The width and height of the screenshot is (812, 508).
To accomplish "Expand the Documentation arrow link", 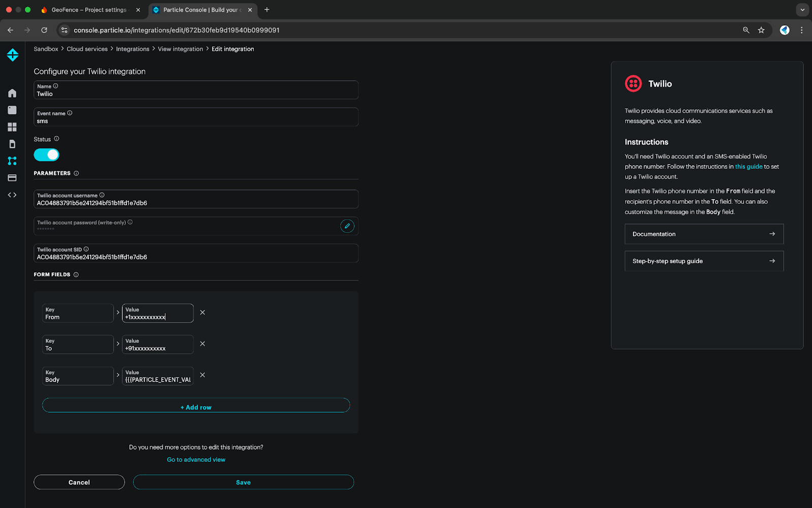I will (x=771, y=234).
